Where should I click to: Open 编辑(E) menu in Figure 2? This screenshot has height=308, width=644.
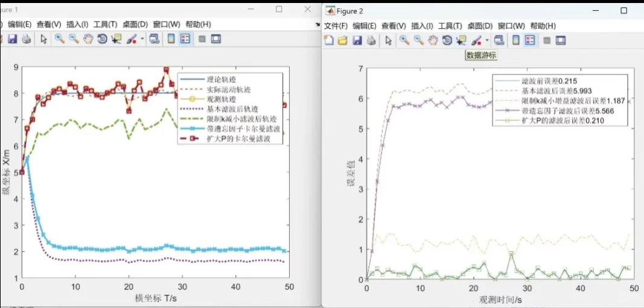pos(365,26)
